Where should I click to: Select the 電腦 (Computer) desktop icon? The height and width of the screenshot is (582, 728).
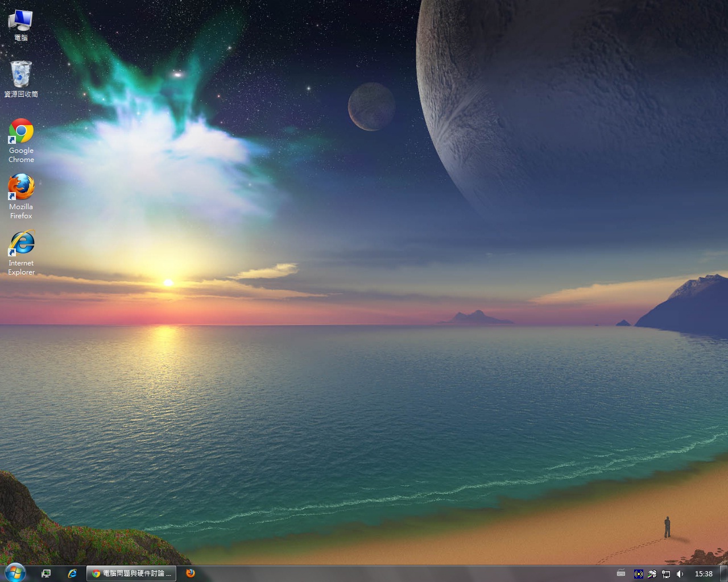pos(21,25)
